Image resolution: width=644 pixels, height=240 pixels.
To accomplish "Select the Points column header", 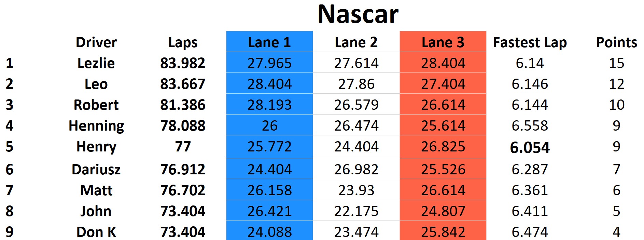I will [x=616, y=42].
